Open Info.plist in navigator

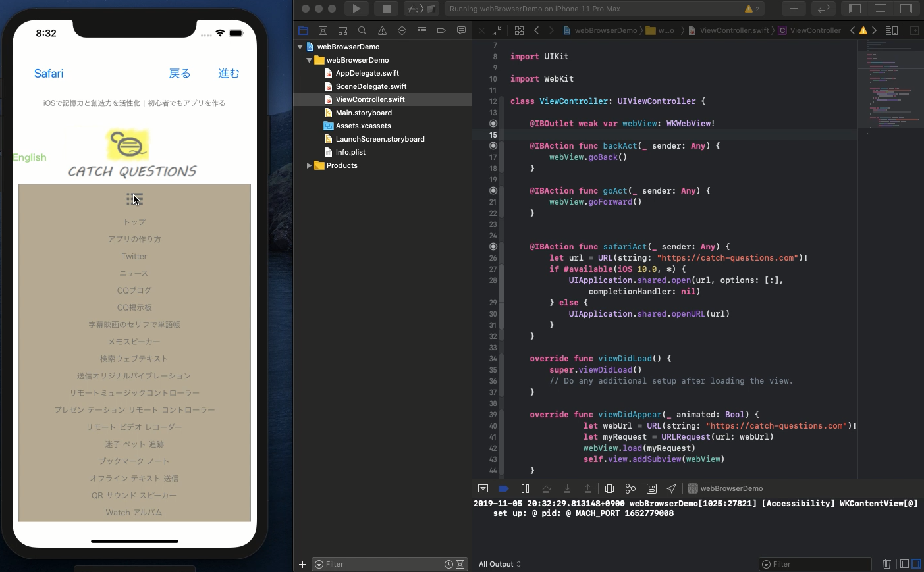tap(350, 152)
